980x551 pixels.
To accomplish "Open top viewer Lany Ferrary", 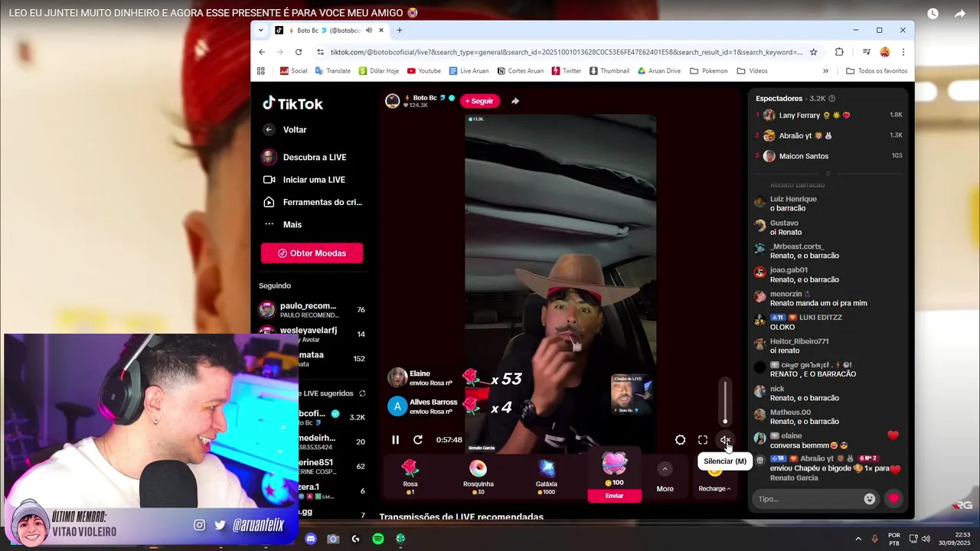I will click(x=830, y=115).
